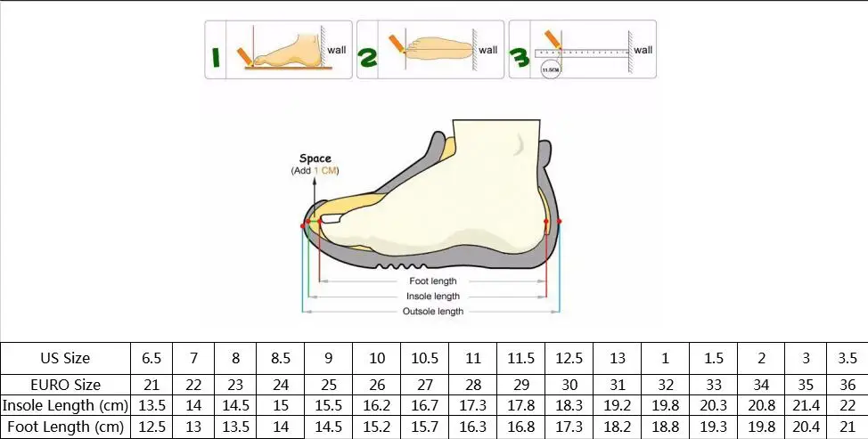The height and width of the screenshot is (439, 868).
Task: Select EURO size 23 cell
Action: point(236,385)
